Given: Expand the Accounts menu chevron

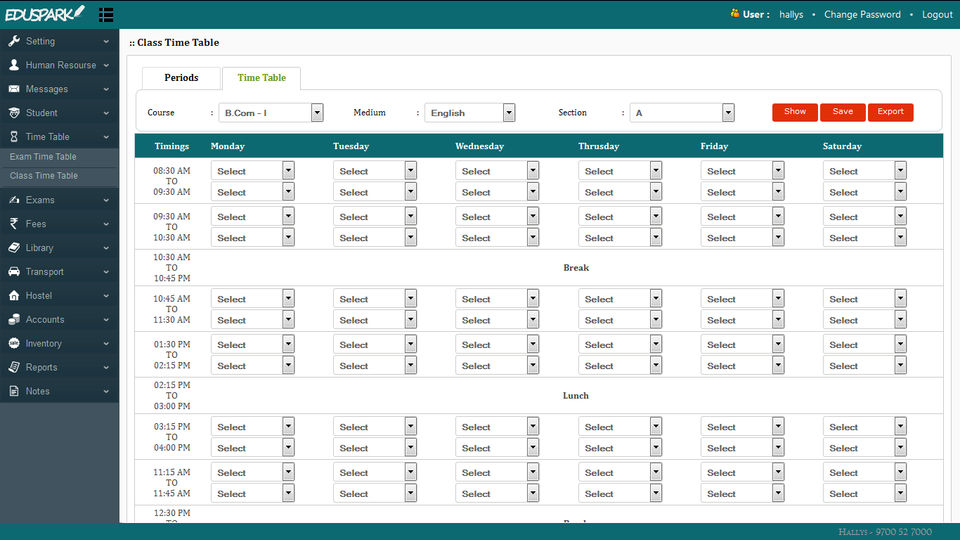Looking at the screenshot, I should point(106,320).
